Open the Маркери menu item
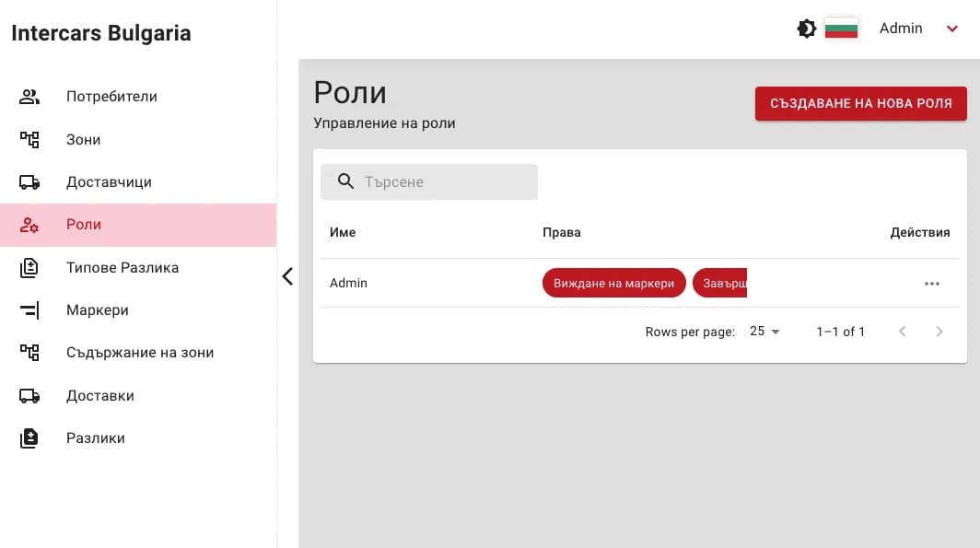 click(138, 310)
